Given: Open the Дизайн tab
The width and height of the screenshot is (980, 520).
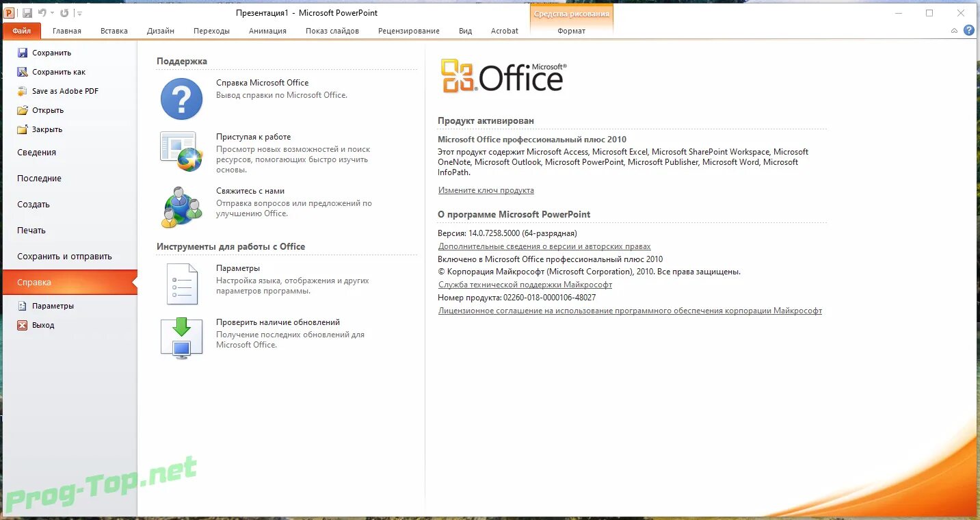Looking at the screenshot, I should coord(161,31).
